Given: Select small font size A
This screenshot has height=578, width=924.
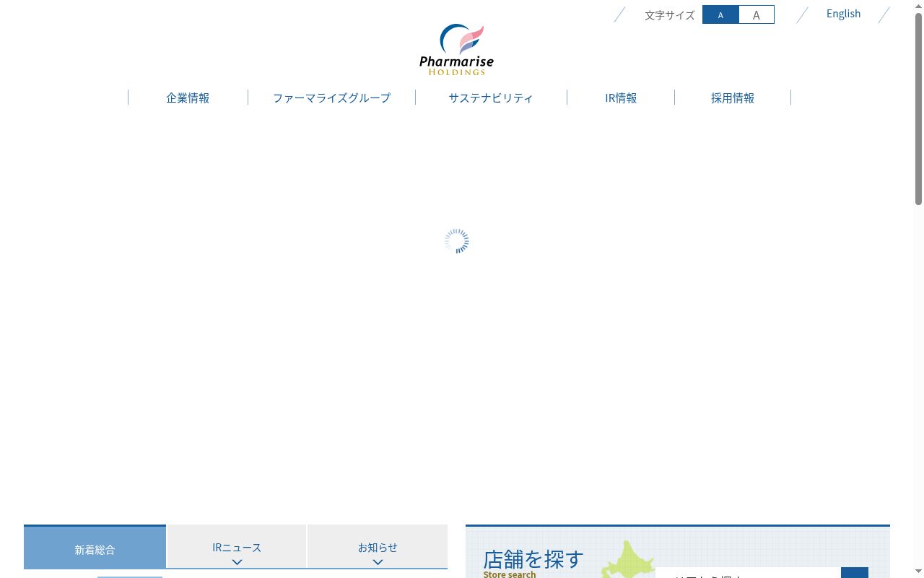Looking at the screenshot, I should click(720, 14).
